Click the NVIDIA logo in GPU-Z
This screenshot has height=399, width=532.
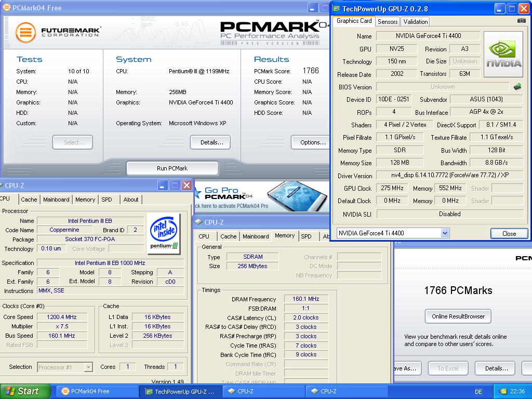(x=503, y=54)
